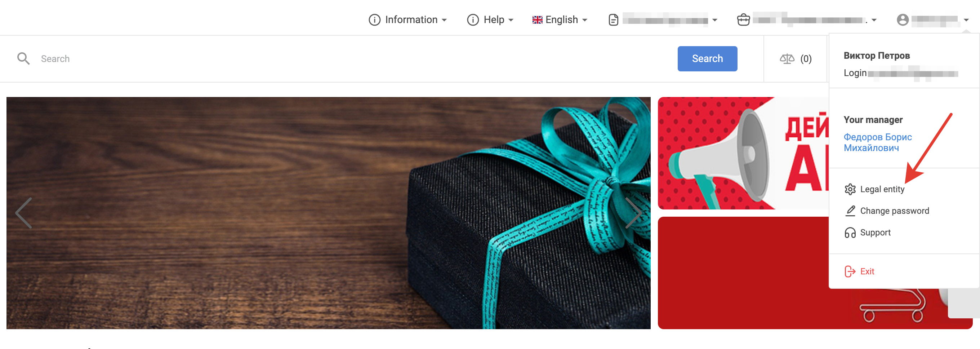
Task: Click the Exit logout icon
Action: coord(850,271)
